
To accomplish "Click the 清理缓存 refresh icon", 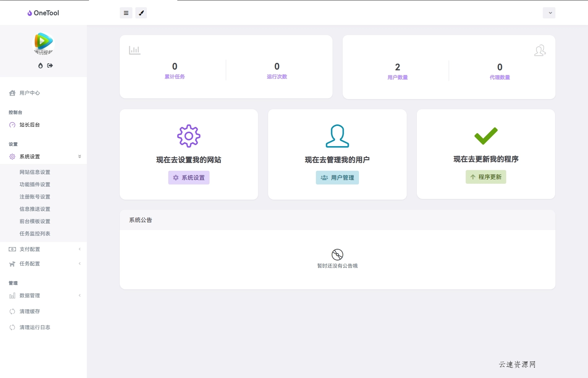I will click(x=12, y=311).
